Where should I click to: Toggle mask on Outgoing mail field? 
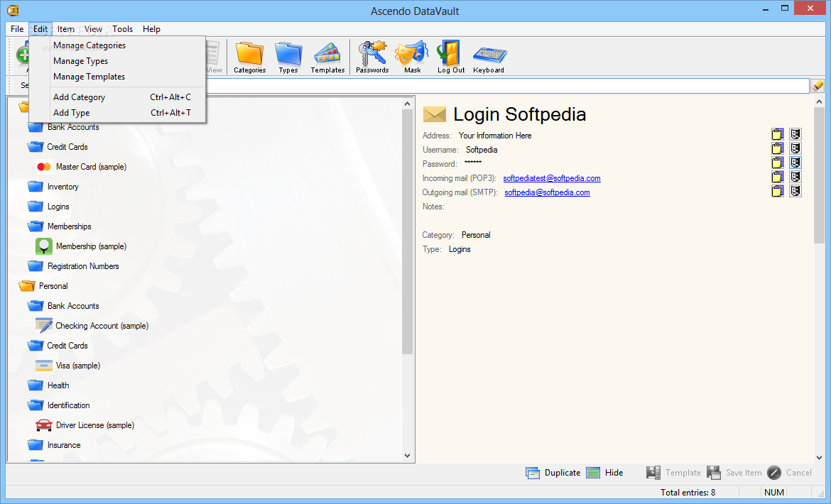pyautogui.click(x=795, y=191)
